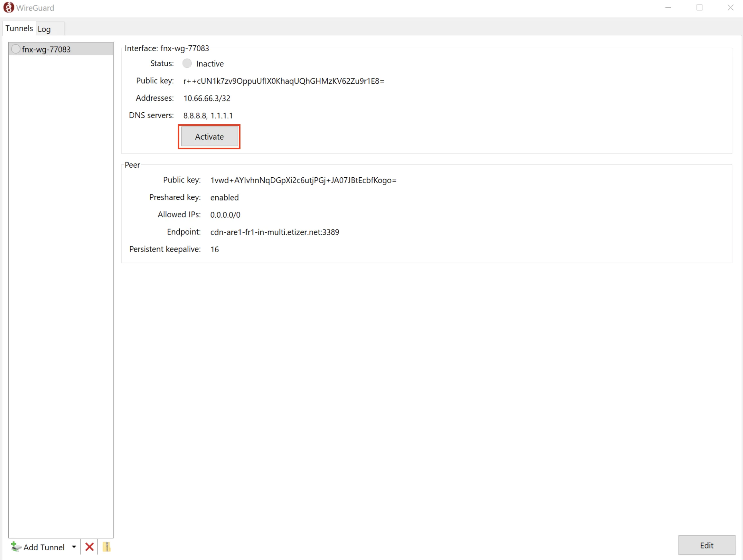This screenshot has width=743, height=560.
Task: Click Preshared key value enabled
Action: coord(224,198)
